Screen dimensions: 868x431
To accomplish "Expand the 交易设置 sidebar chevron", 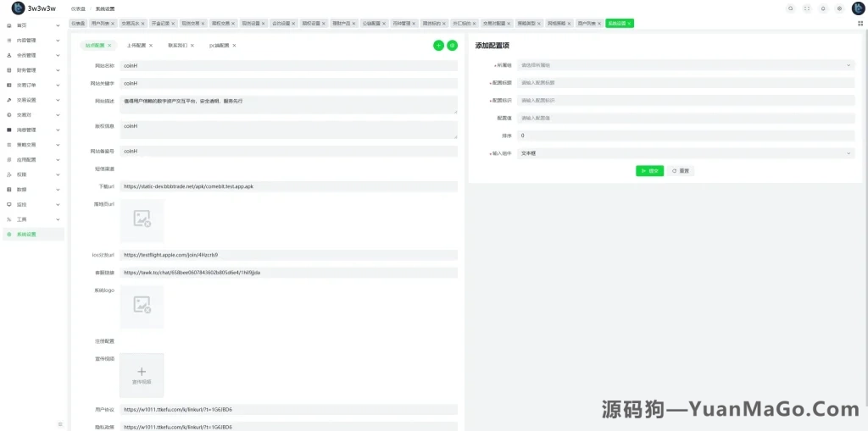I will point(58,100).
